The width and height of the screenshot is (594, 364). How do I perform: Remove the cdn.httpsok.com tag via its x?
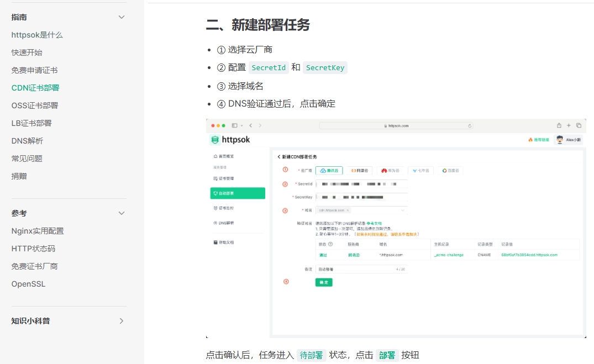[x=348, y=210]
